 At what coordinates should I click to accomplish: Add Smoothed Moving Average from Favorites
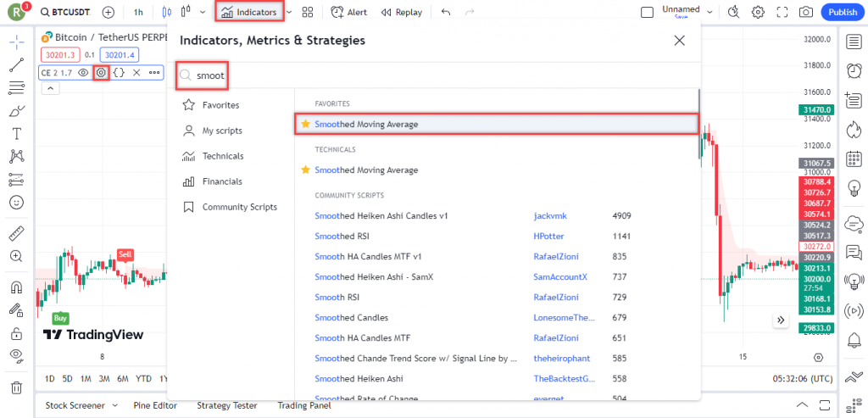tap(496, 125)
